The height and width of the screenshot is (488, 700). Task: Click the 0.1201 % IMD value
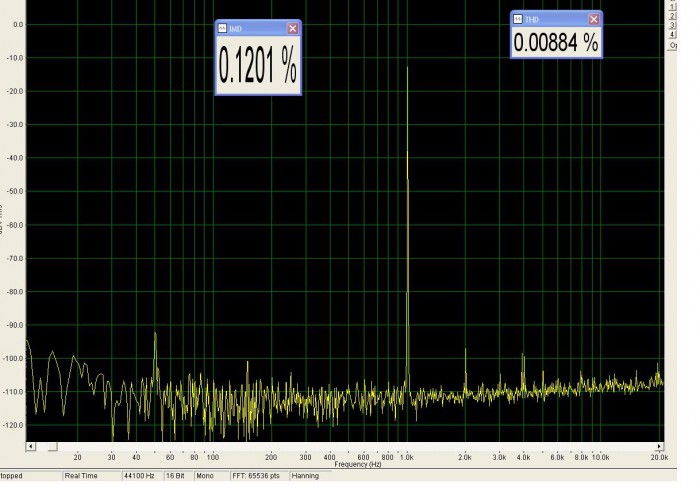[258, 66]
